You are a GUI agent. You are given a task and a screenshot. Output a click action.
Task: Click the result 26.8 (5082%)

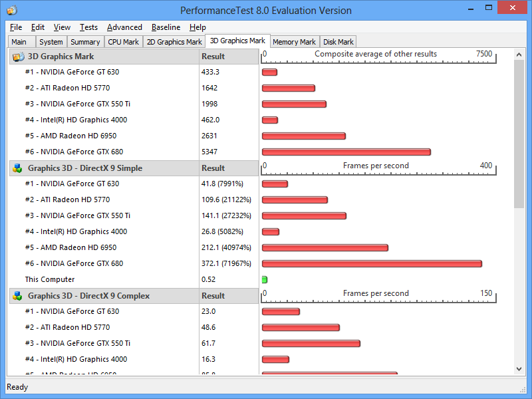tap(222, 231)
